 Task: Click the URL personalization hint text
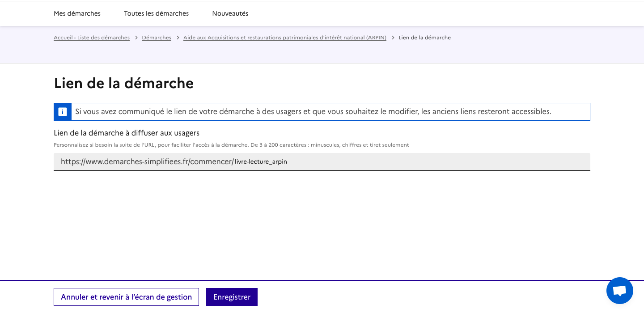[231, 145]
